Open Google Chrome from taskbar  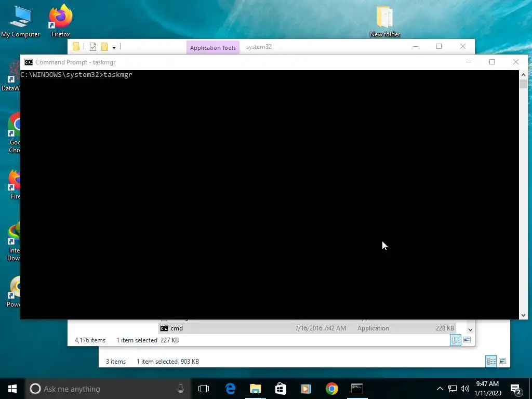pyautogui.click(x=331, y=389)
